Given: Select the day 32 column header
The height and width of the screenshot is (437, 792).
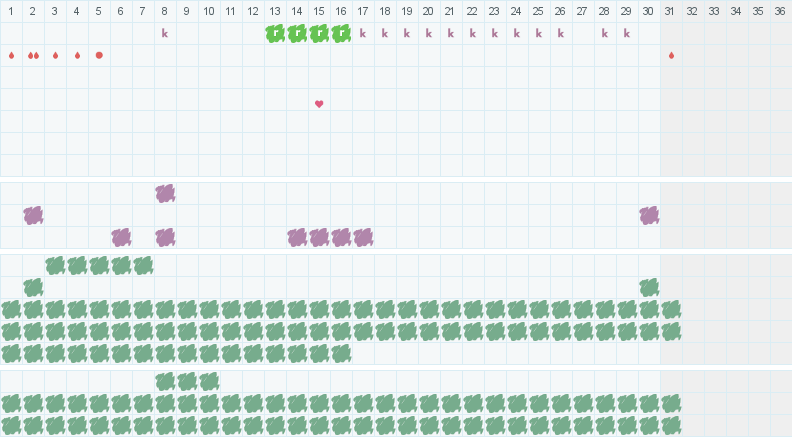Looking at the screenshot, I should pos(692,11).
